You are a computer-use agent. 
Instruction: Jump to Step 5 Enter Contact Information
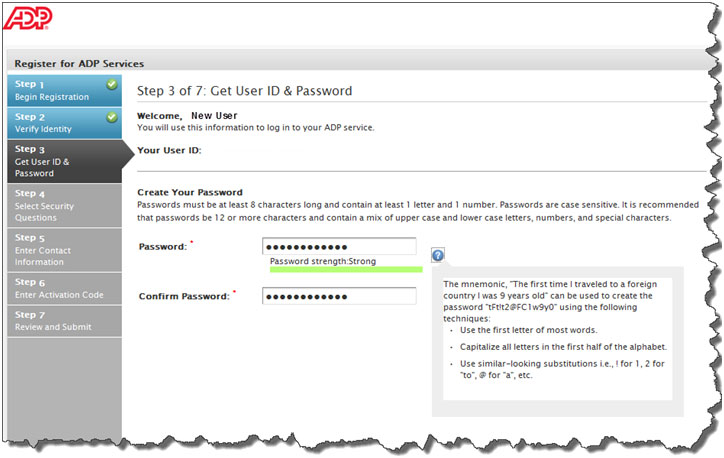65,250
